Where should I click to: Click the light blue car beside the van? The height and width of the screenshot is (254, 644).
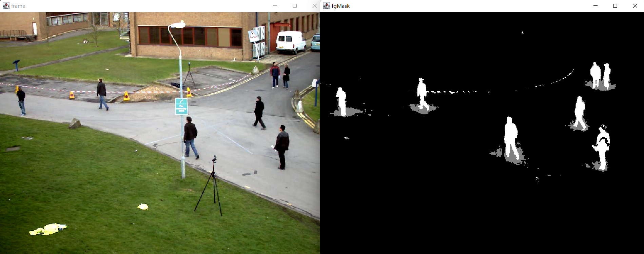pyautogui.click(x=315, y=42)
